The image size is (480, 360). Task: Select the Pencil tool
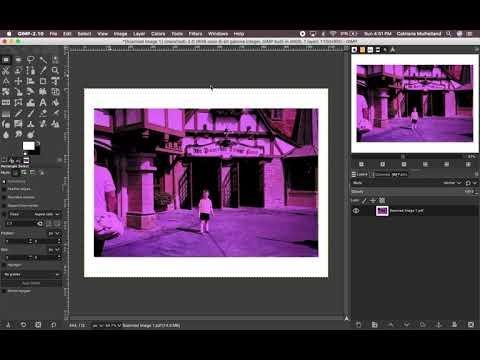tap(18, 113)
